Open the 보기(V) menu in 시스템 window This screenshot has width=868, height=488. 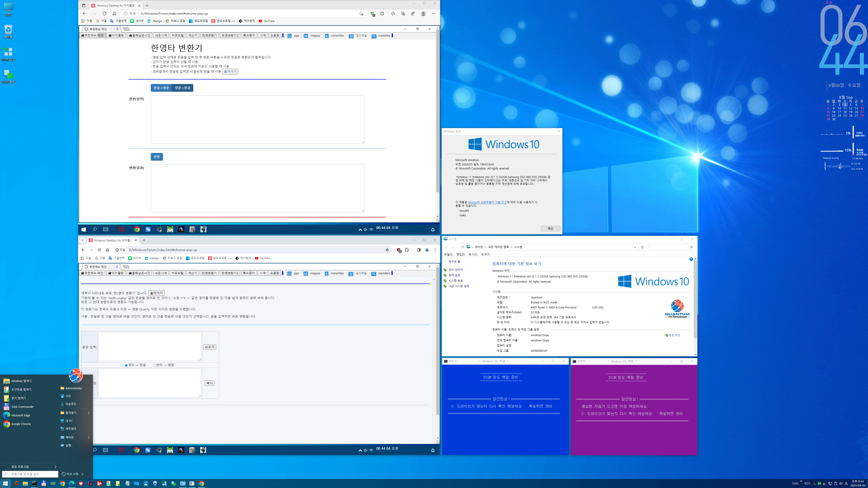click(473, 254)
